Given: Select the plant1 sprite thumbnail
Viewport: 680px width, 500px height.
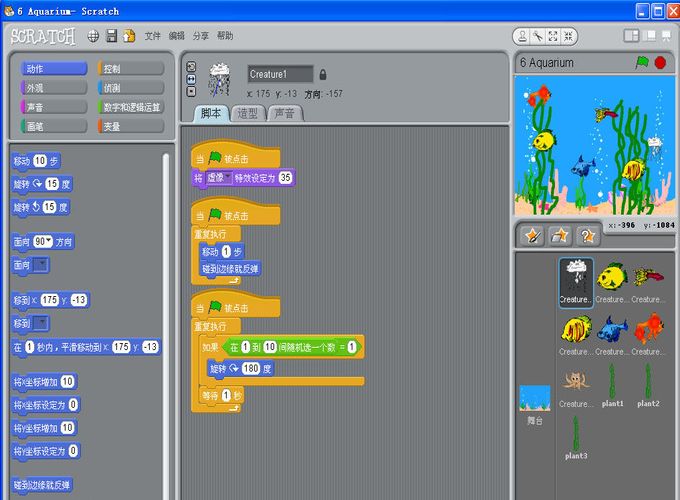Looking at the screenshot, I should [x=612, y=386].
